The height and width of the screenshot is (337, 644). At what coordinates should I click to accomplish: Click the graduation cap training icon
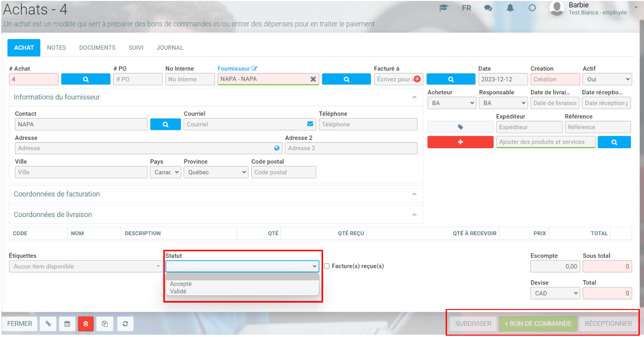point(443,8)
